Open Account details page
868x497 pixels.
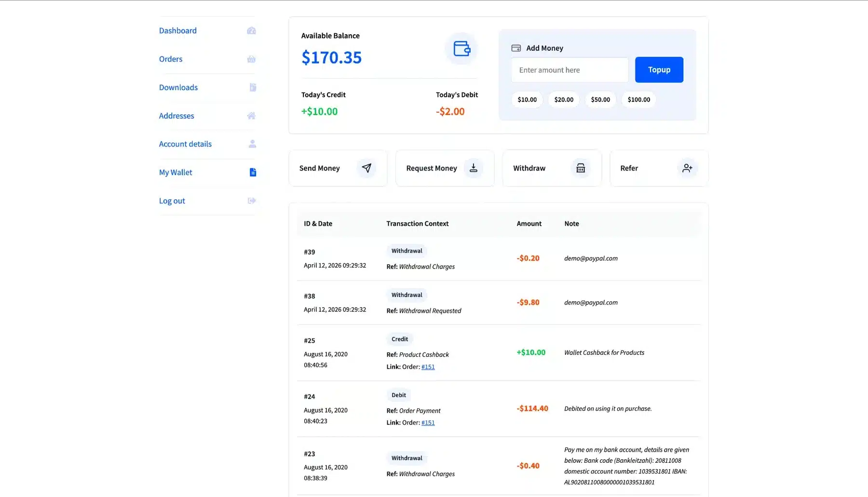185,144
